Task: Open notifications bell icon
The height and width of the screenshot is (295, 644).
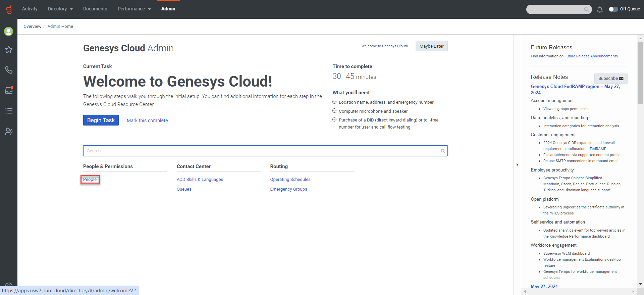Action: coord(600,9)
